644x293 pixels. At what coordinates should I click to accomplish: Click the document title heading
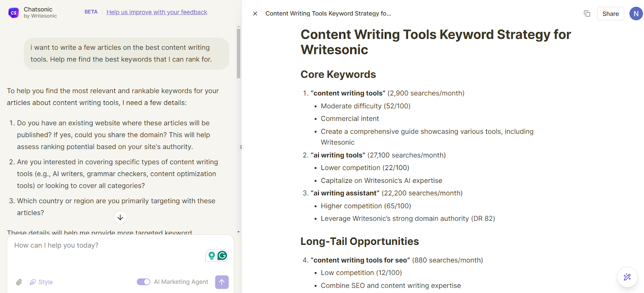(x=436, y=42)
